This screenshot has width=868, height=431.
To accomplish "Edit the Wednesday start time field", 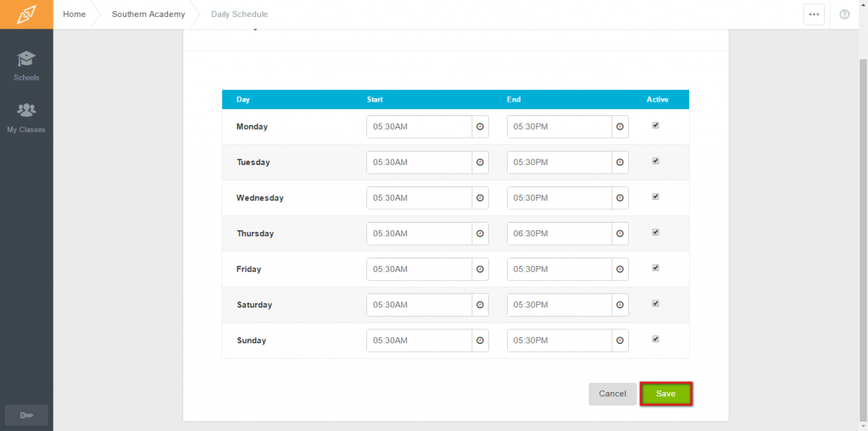I will (x=419, y=197).
